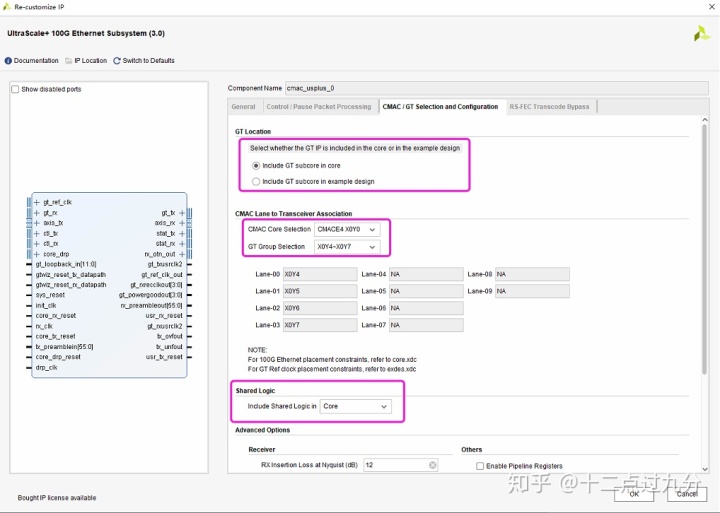
Task: Open Include Shared Logic in dropdown
Action: [355, 406]
